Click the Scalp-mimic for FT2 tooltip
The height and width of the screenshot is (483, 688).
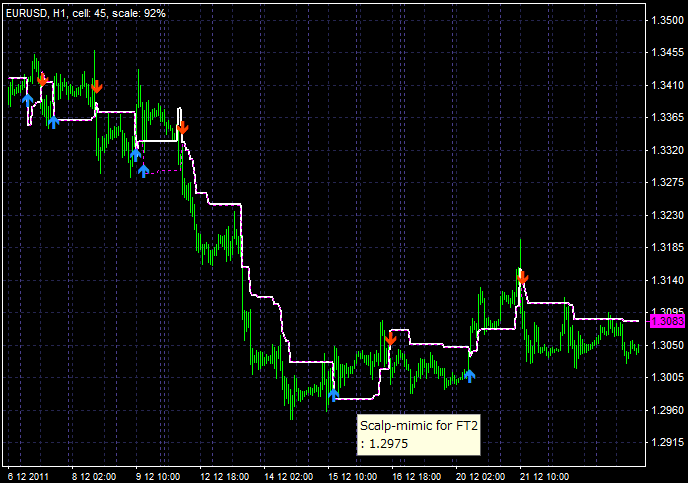point(419,434)
